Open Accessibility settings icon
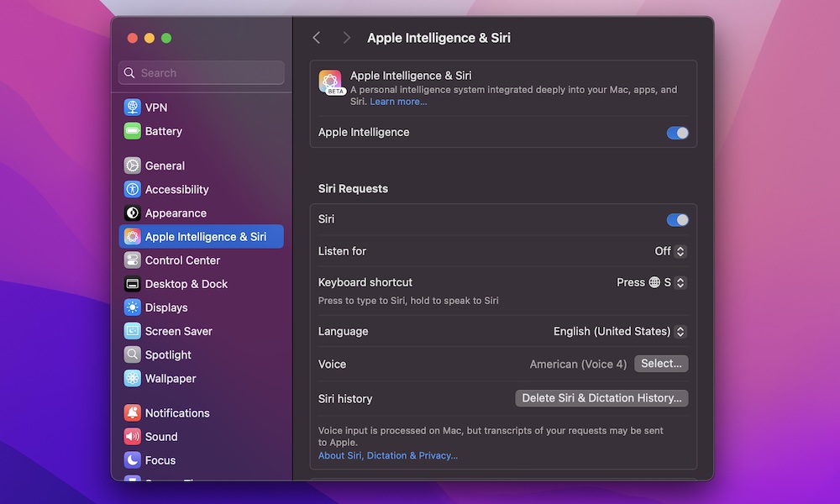840x504 pixels. pos(134,189)
